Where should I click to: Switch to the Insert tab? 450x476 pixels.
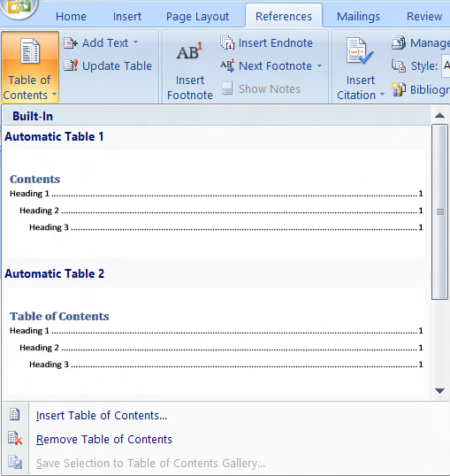127,17
